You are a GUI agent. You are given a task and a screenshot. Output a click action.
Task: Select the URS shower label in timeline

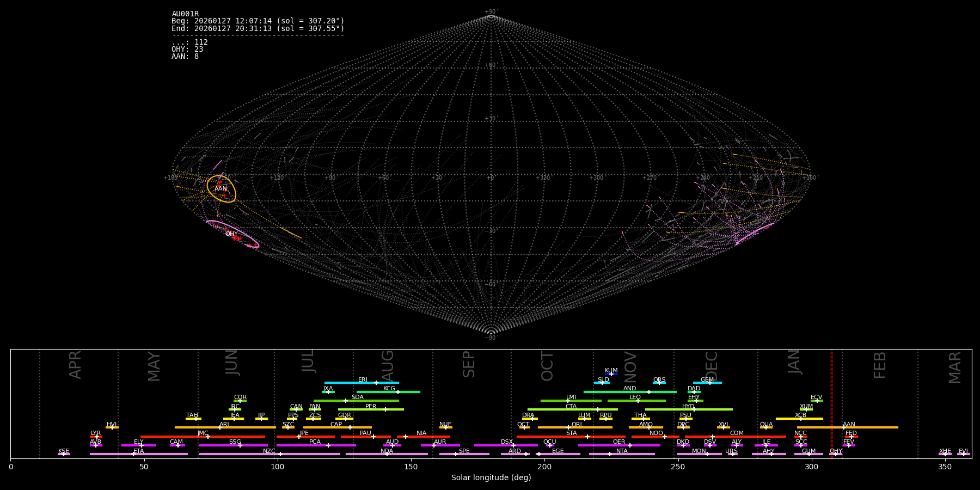(x=732, y=451)
